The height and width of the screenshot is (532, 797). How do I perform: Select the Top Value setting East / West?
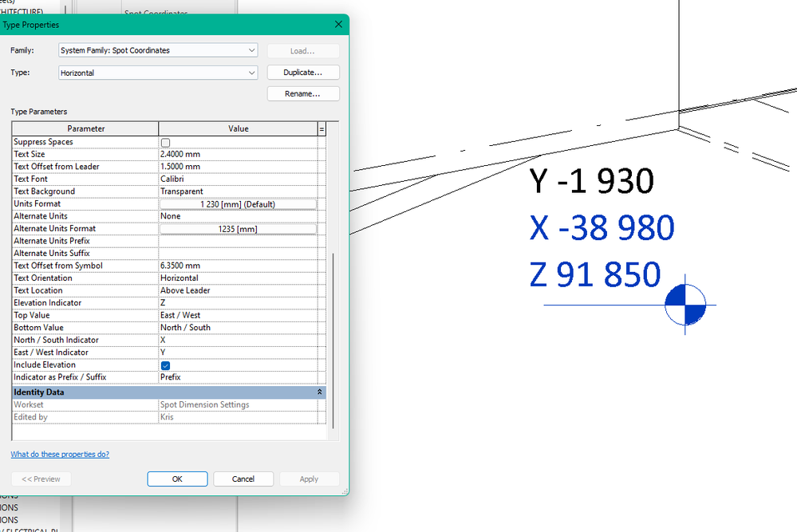pyautogui.click(x=238, y=315)
